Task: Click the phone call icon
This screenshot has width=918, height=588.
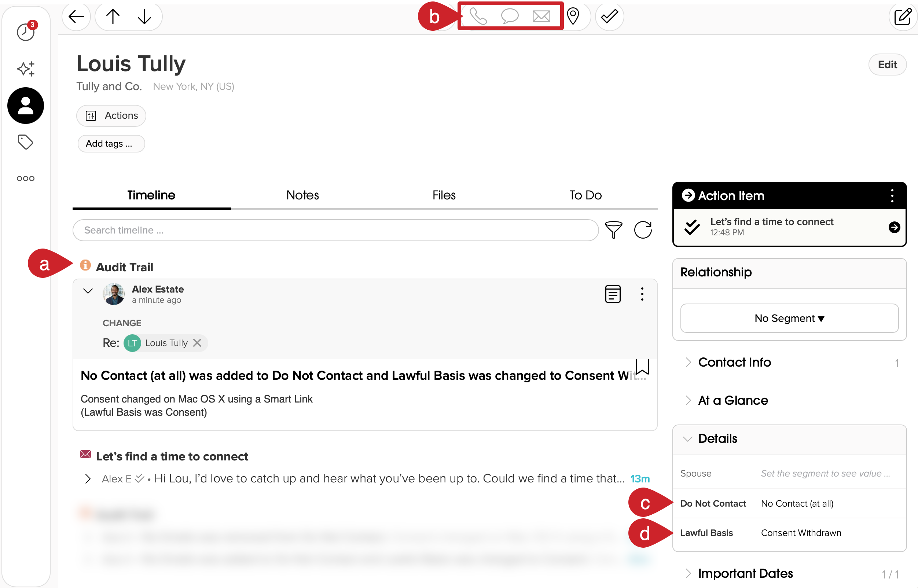Action: [478, 16]
